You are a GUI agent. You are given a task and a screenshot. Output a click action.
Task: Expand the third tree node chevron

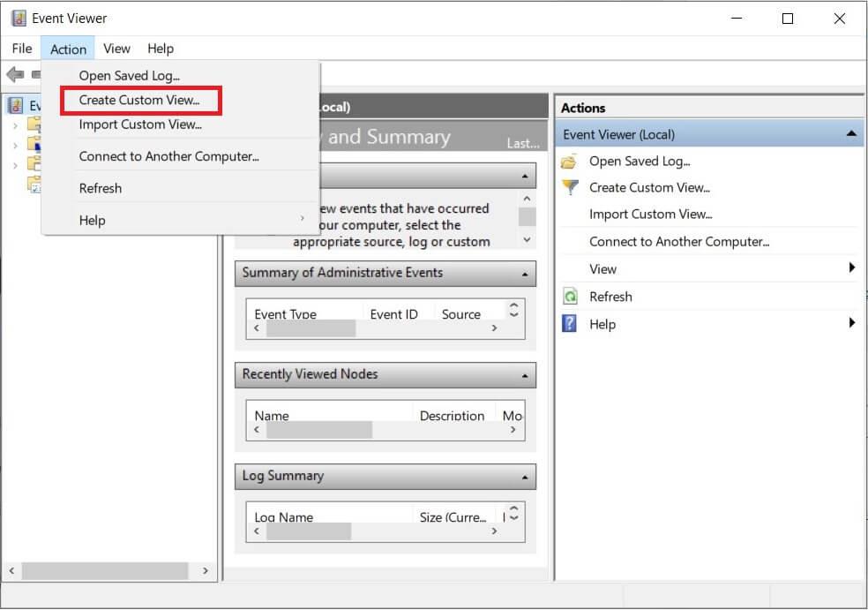(16, 165)
